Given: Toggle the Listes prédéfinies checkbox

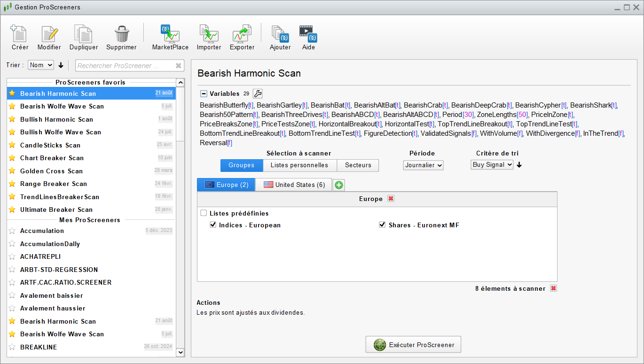Looking at the screenshot, I should pyautogui.click(x=204, y=213).
